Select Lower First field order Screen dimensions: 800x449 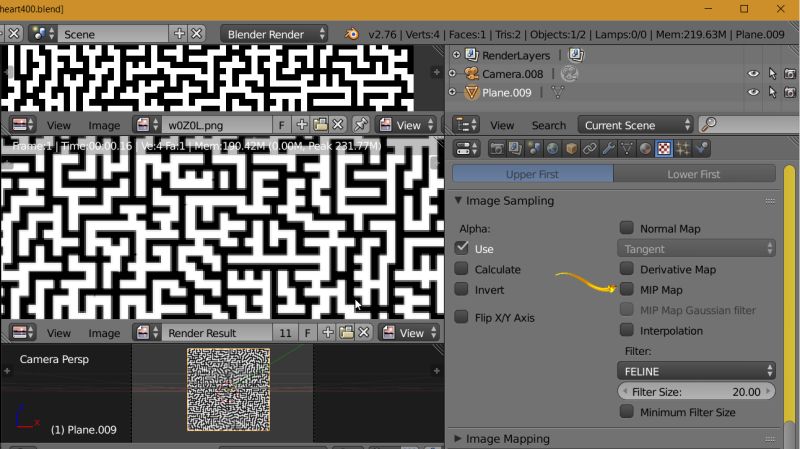[694, 174]
